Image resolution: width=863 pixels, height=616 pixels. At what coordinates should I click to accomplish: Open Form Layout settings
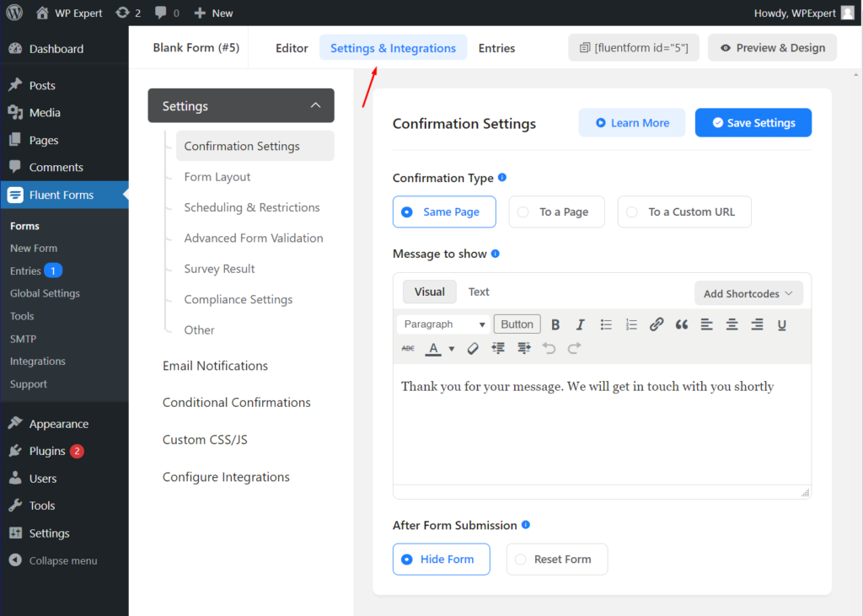point(217,177)
